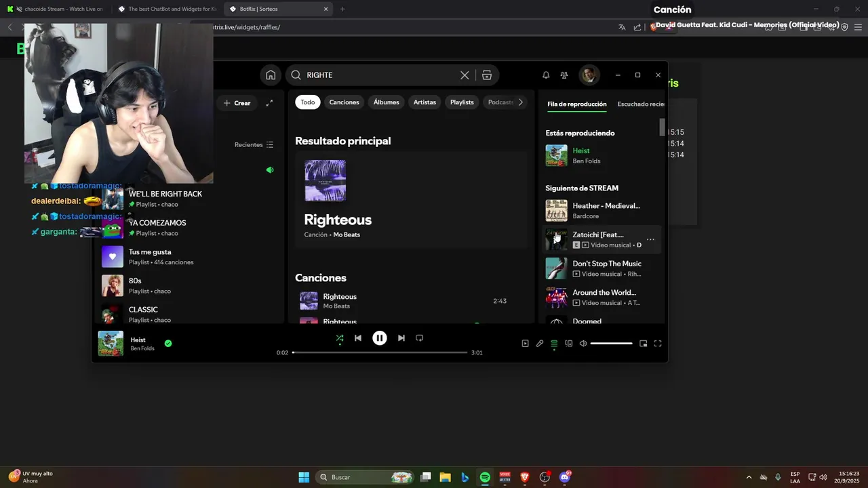This screenshot has height=488, width=868.
Task: Open the Recientes sort menu
Action: pos(254,144)
